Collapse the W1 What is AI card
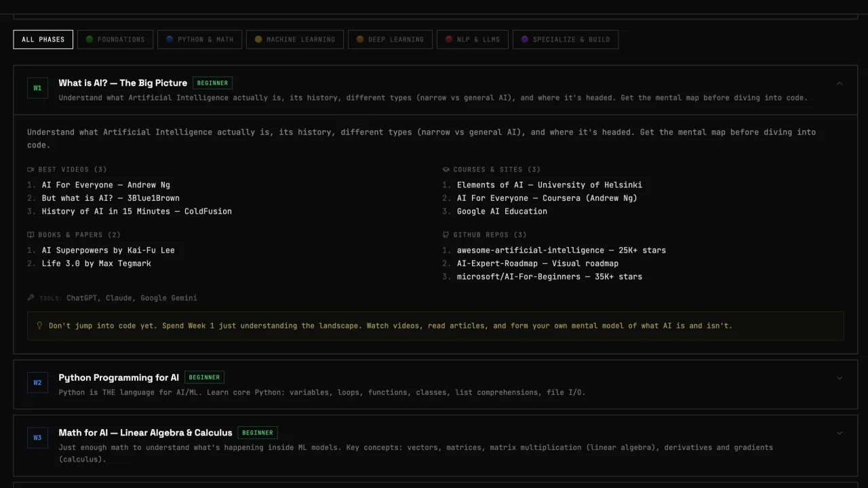 (x=840, y=83)
